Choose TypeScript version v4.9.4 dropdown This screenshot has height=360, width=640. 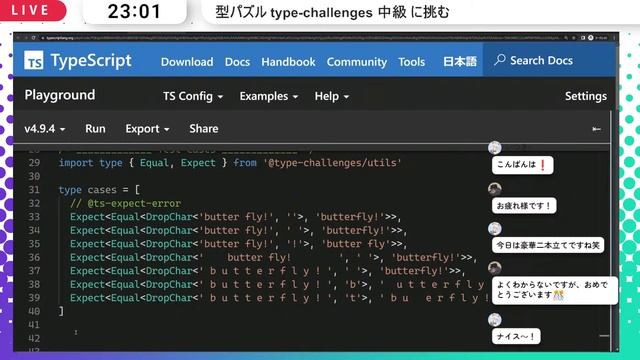coord(44,129)
